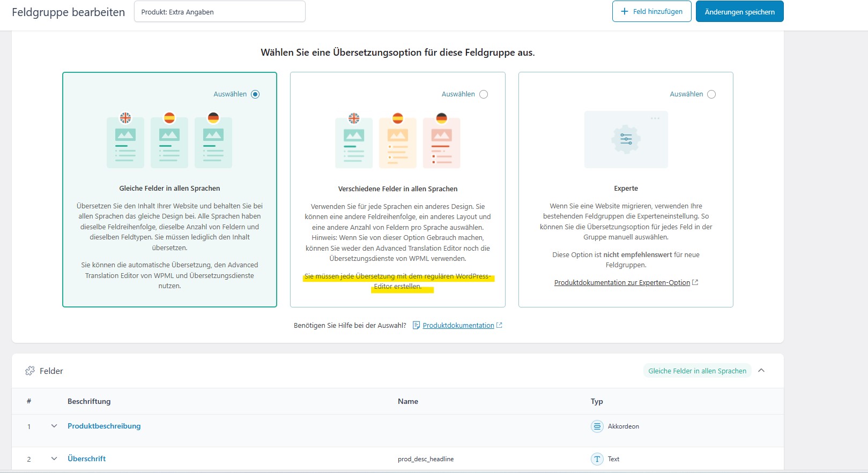Click the 'Name' column header

click(x=408, y=401)
